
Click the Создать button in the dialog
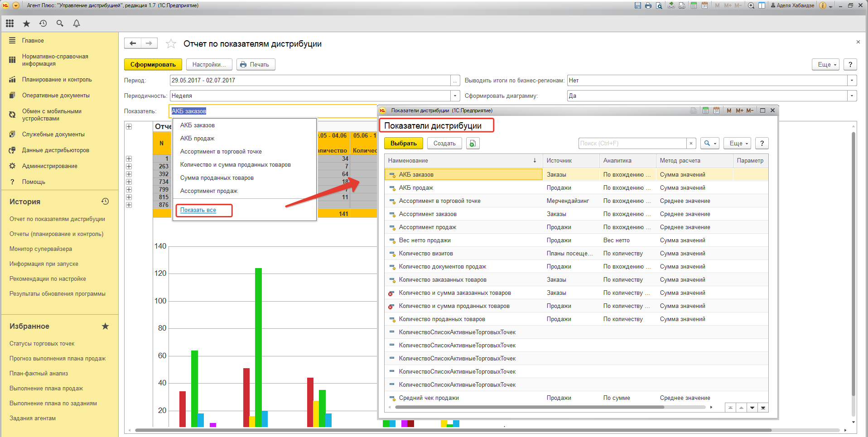tap(444, 143)
